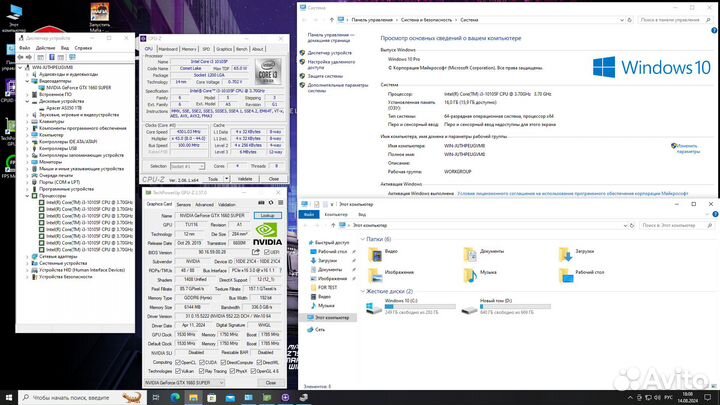Expand Сетевые адаптеры in Device Manager
This screenshot has height=405, width=720.
click(27, 257)
